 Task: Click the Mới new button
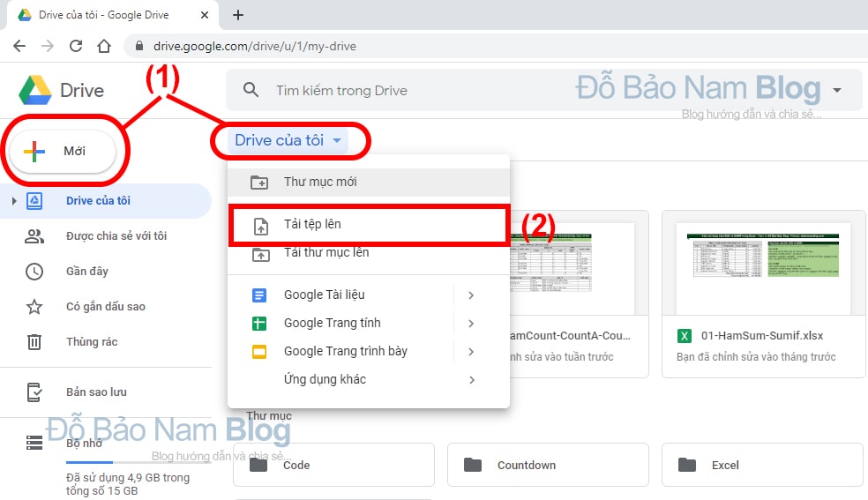click(63, 151)
